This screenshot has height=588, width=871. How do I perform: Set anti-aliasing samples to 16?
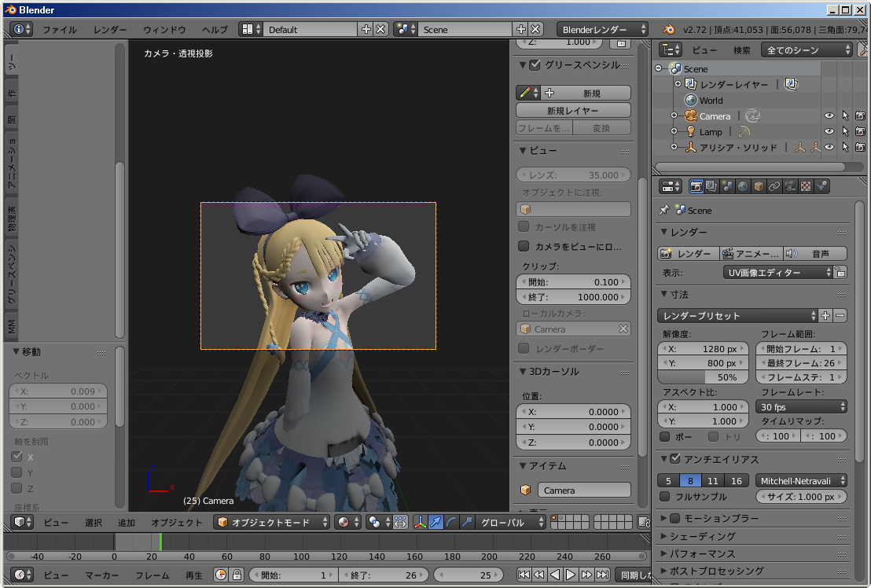[x=736, y=481]
